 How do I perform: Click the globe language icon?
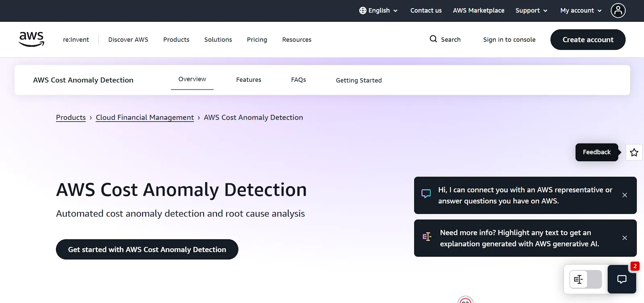(363, 10)
